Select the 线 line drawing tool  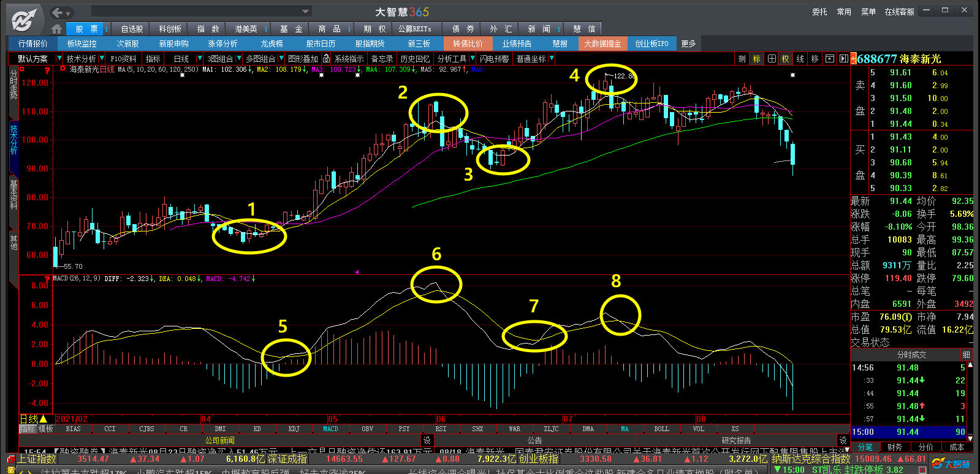click(x=800, y=59)
